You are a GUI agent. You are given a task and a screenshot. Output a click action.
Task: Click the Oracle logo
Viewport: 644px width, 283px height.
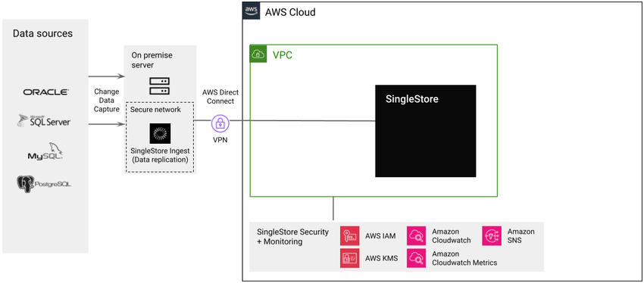click(x=45, y=92)
